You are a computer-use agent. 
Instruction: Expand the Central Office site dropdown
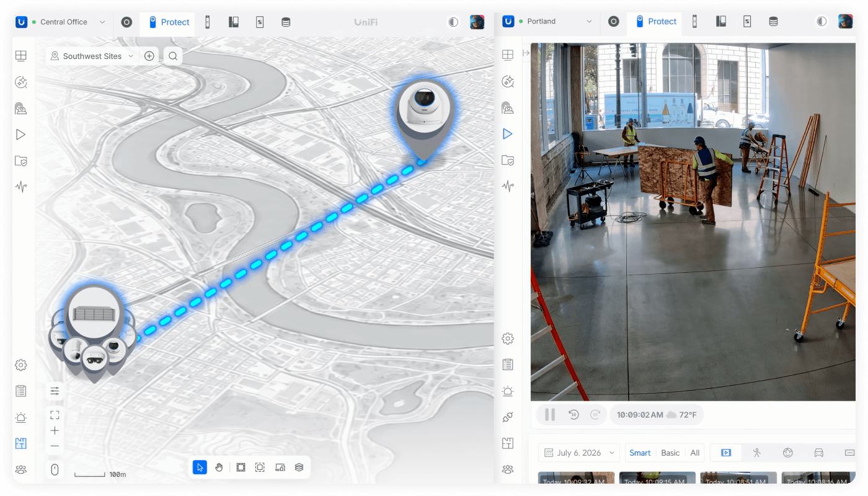[102, 22]
